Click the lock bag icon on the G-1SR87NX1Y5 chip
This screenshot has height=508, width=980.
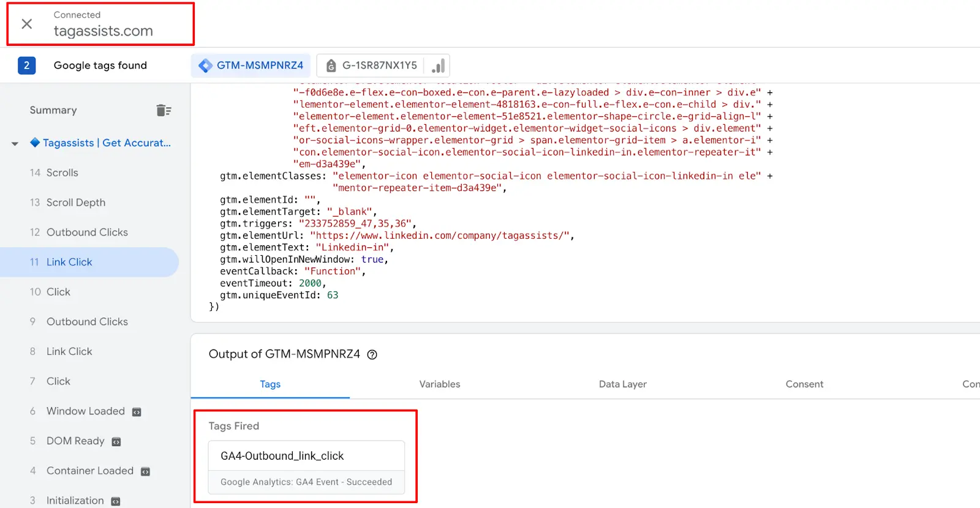331,65
